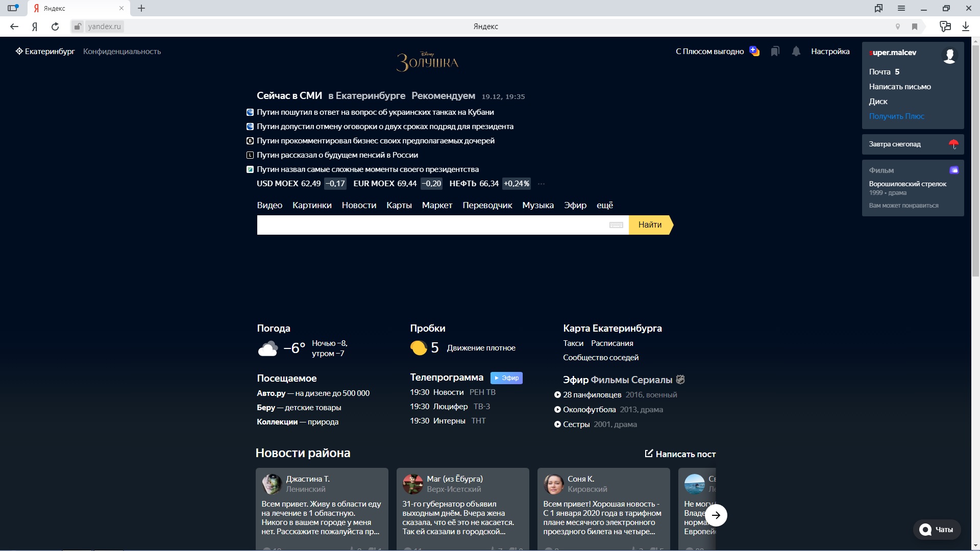Click the purple film widget icon
Image resolution: width=980 pixels, height=551 pixels.
[953, 170]
